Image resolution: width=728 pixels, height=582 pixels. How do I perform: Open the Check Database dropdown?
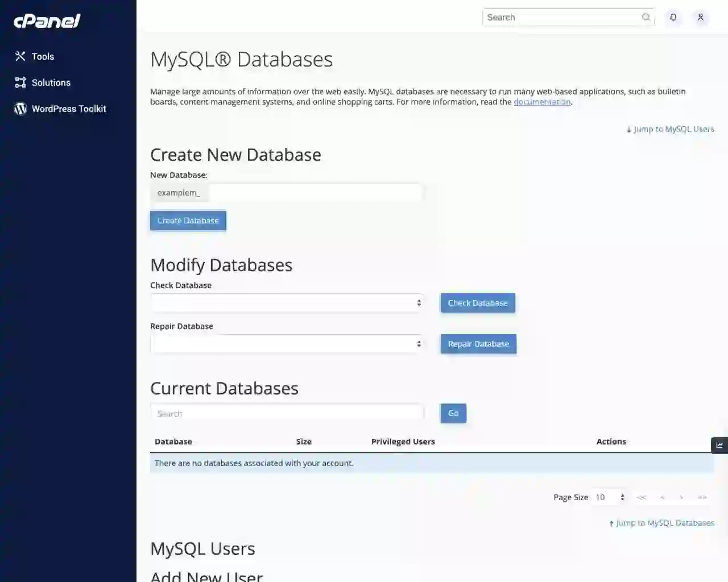click(287, 303)
